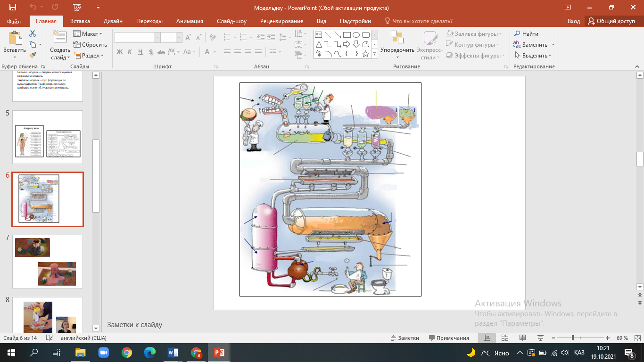644x362 pixels.
Task: Expand the Макет layout dropdown
Action: pos(88,34)
